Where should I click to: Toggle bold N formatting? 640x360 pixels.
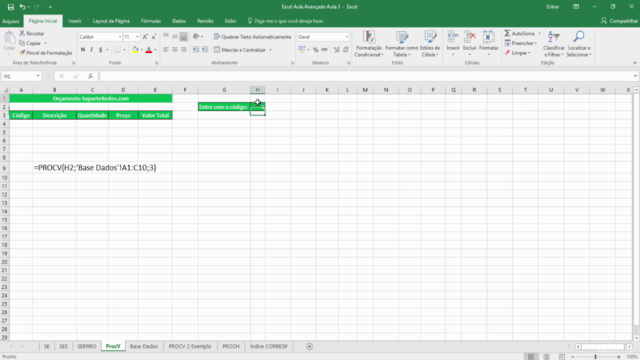[83, 50]
